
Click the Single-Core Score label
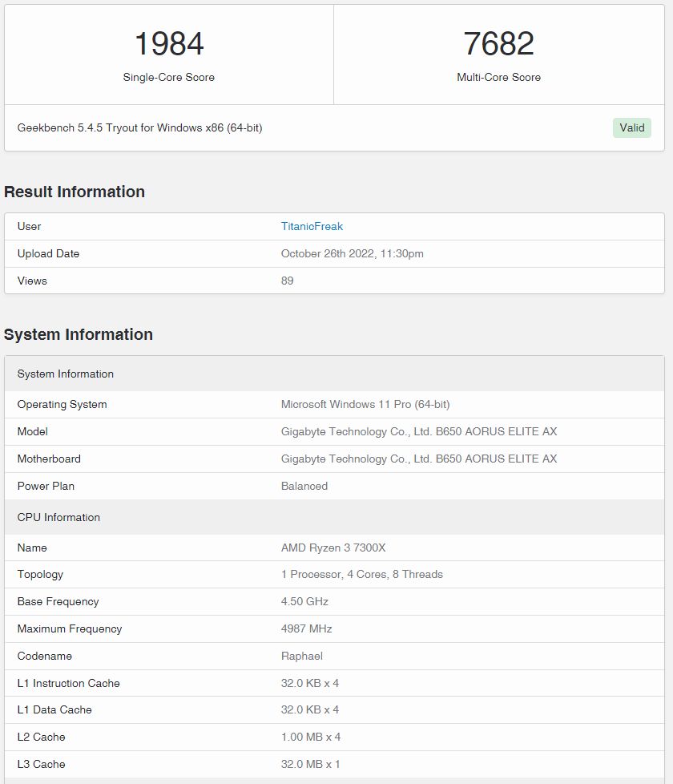(x=169, y=77)
